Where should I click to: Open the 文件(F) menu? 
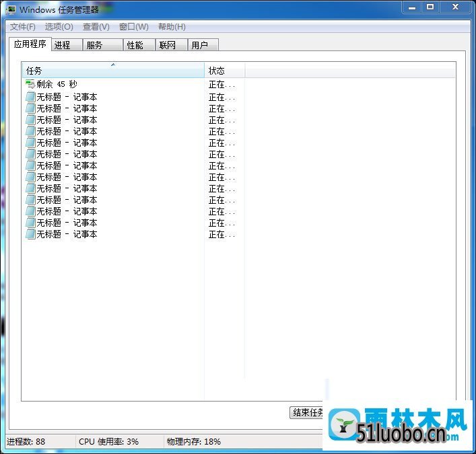[22, 27]
